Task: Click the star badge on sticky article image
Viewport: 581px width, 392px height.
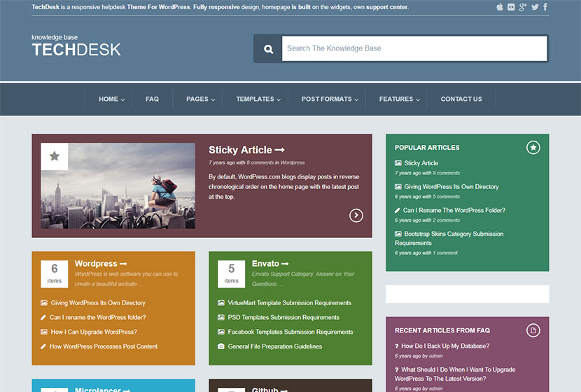Action: [x=55, y=156]
